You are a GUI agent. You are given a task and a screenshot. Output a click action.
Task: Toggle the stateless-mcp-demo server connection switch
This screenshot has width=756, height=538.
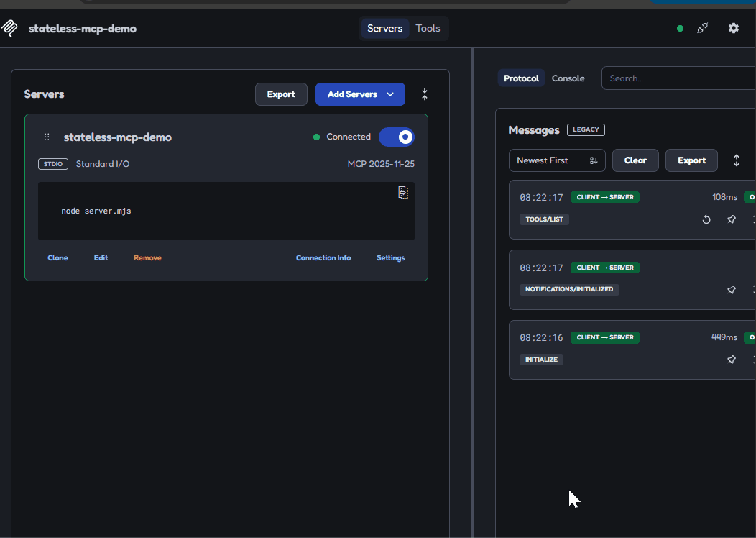(396, 137)
